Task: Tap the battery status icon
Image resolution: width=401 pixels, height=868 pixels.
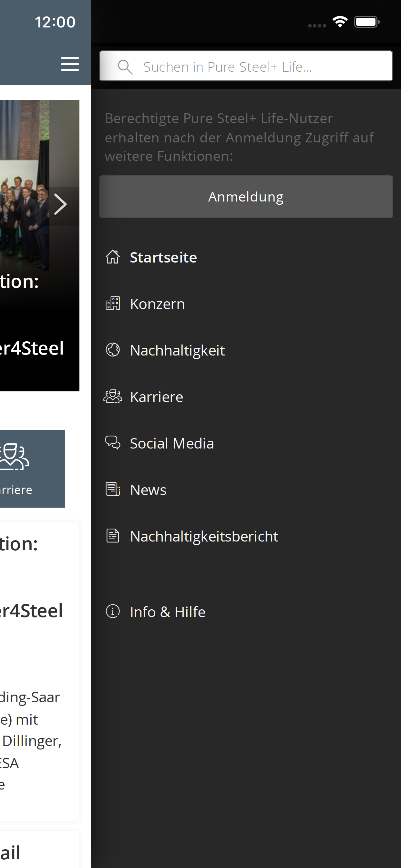Action: click(x=367, y=22)
